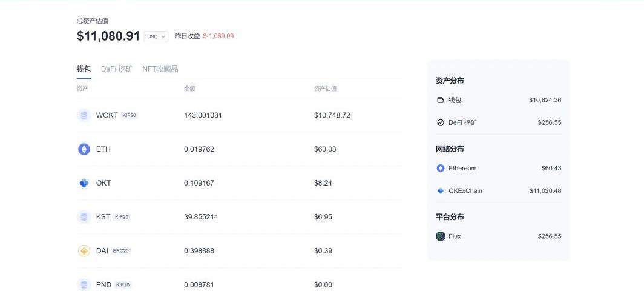Click the ETH Ethereum coin icon
644x291 pixels.
[x=84, y=149]
